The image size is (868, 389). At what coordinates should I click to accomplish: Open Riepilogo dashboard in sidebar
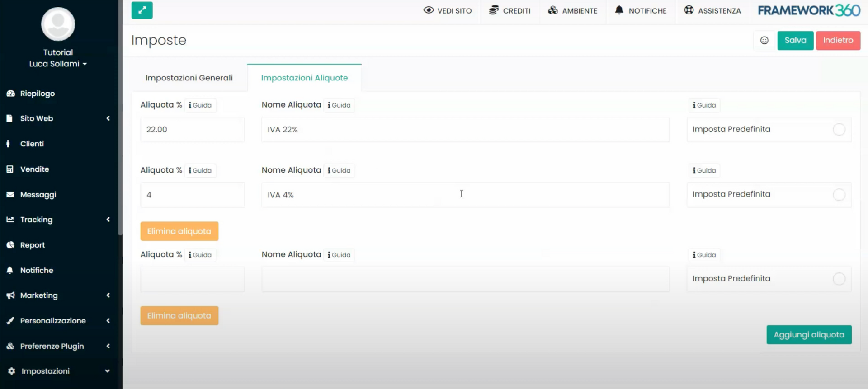(x=37, y=94)
